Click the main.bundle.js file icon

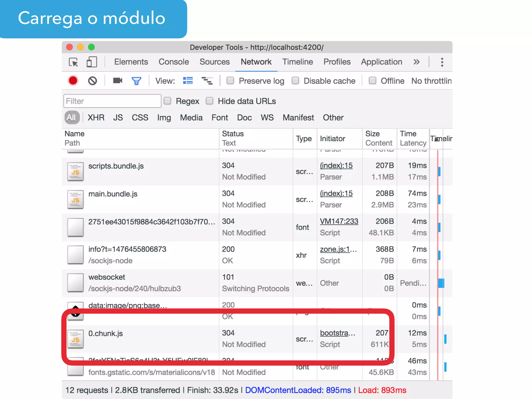point(75,199)
